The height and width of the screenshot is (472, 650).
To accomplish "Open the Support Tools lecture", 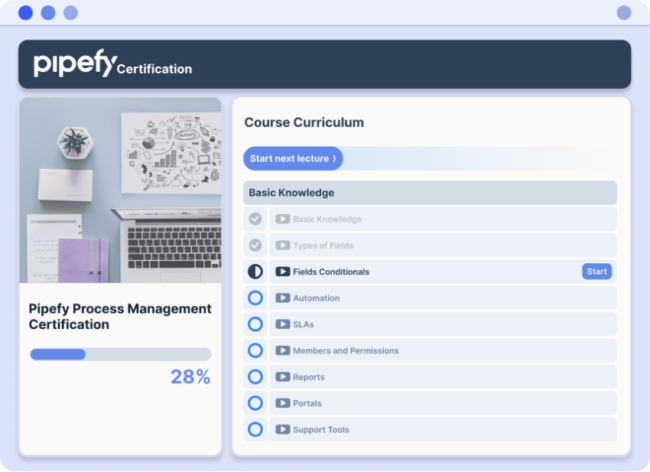I will point(443,429).
